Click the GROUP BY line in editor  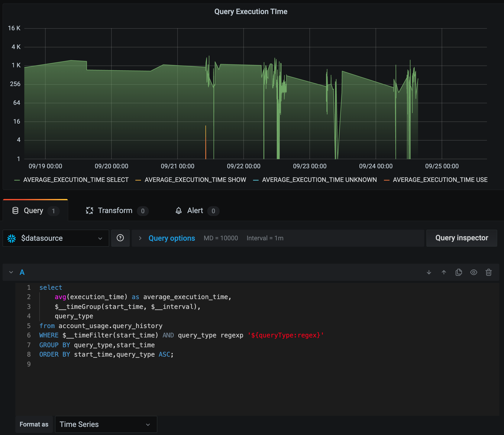pos(97,345)
